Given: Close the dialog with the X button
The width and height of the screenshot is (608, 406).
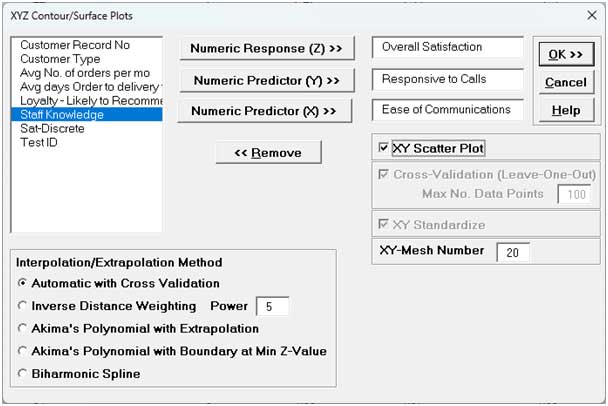Looking at the screenshot, I should (x=592, y=16).
